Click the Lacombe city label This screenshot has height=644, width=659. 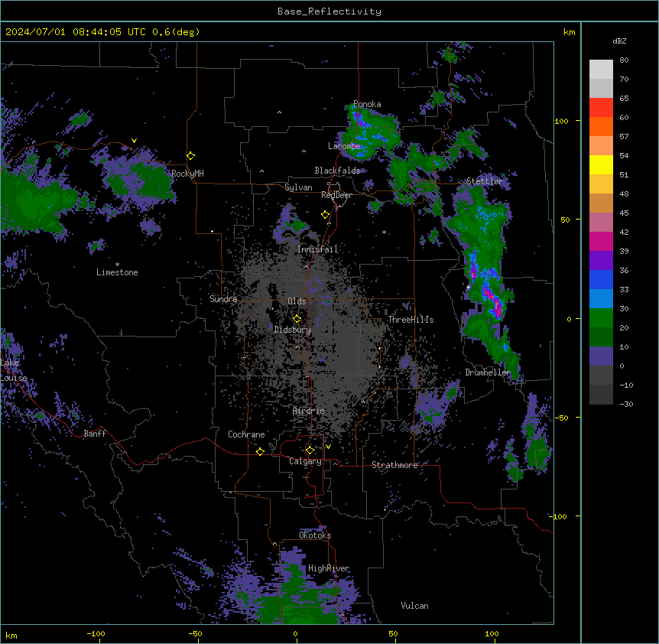pos(344,146)
